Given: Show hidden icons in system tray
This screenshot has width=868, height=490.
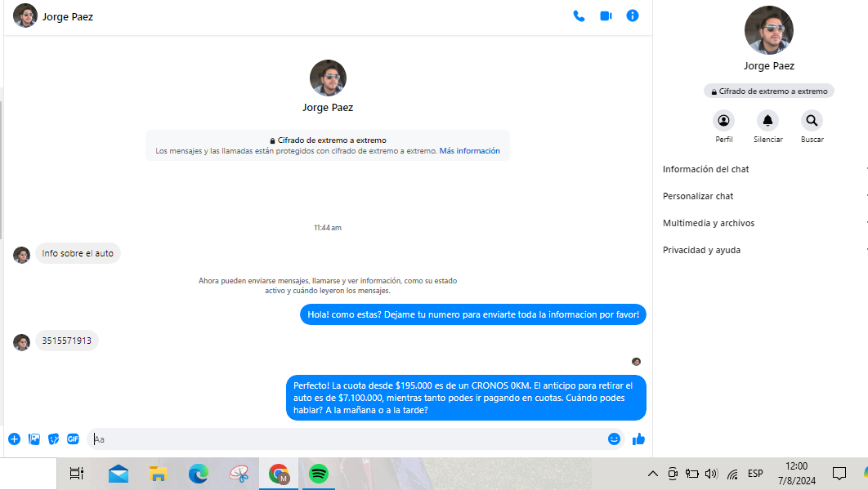Looking at the screenshot, I should point(652,474).
